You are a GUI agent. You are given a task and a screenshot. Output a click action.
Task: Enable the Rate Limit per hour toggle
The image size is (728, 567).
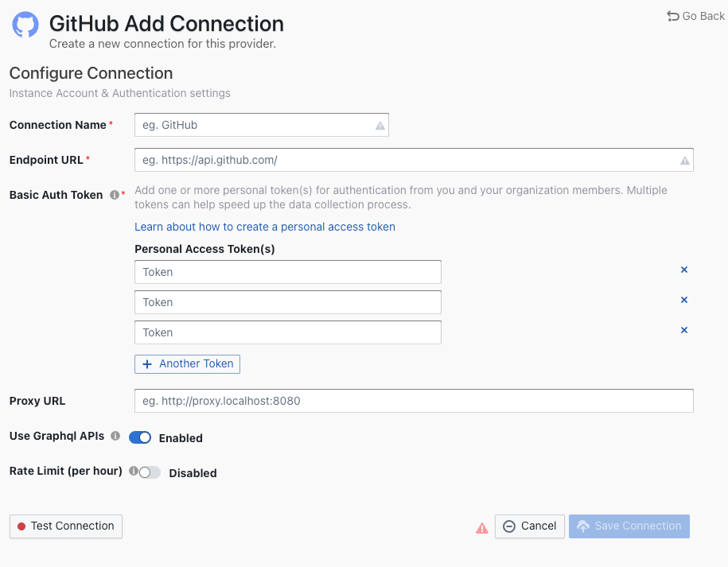point(149,472)
